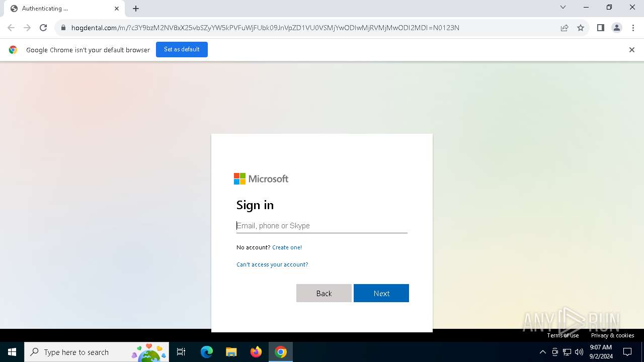Select the Authenticating tab
644x362 pixels.
(x=64, y=9)
